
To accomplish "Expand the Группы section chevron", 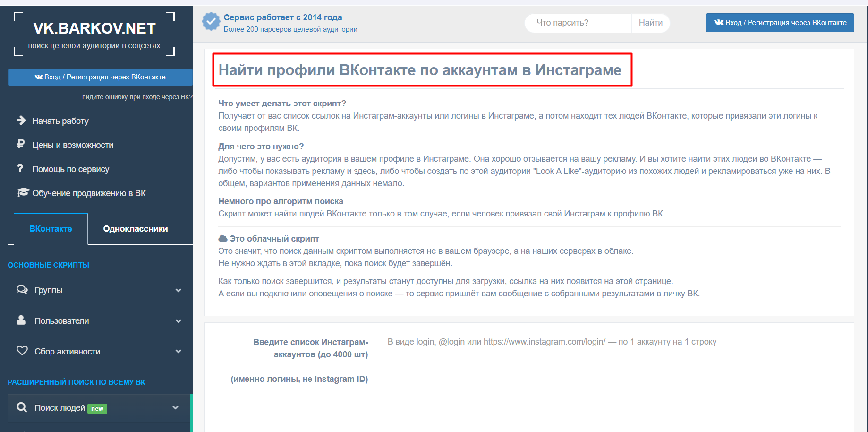I will click(179, 290).
